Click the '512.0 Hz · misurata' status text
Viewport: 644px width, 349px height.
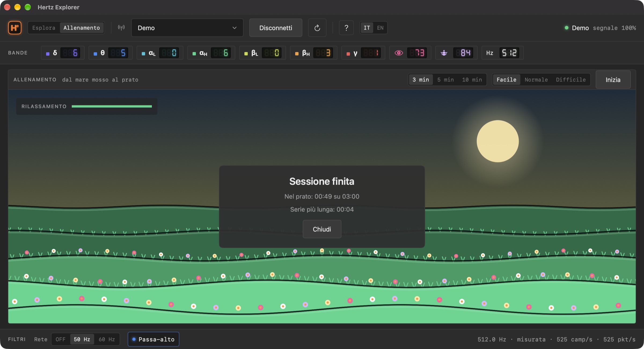[x=511, y=339]
